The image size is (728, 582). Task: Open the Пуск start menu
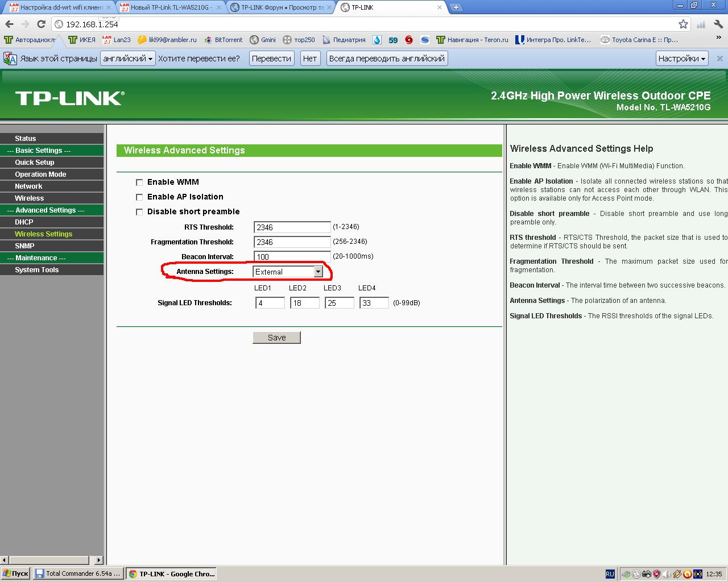(x=15, y=574)
